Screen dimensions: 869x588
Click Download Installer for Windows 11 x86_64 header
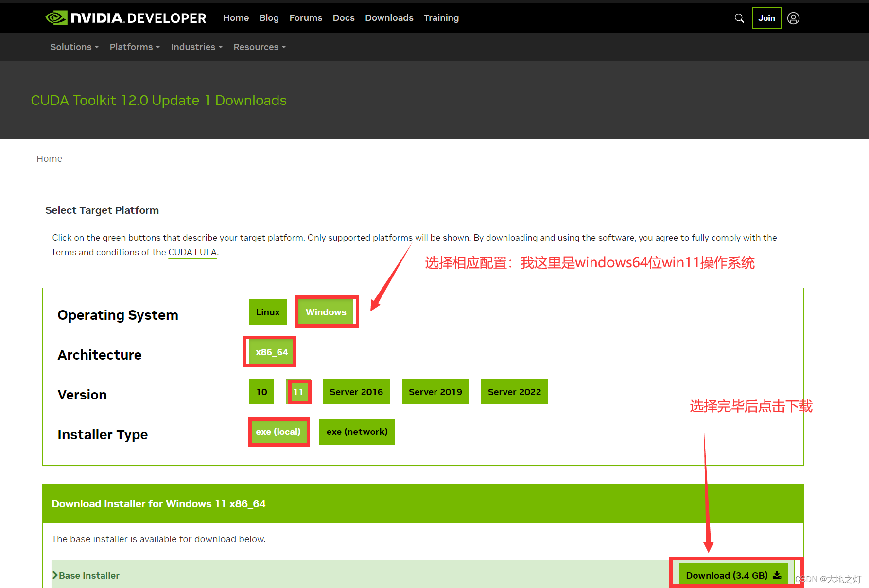(x=158, y=504)
